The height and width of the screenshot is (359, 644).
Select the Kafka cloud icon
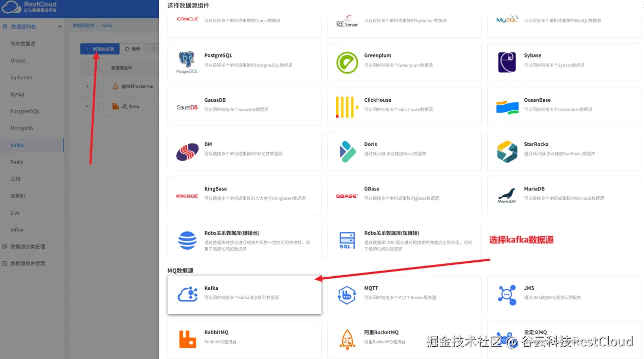pos(187,294)
